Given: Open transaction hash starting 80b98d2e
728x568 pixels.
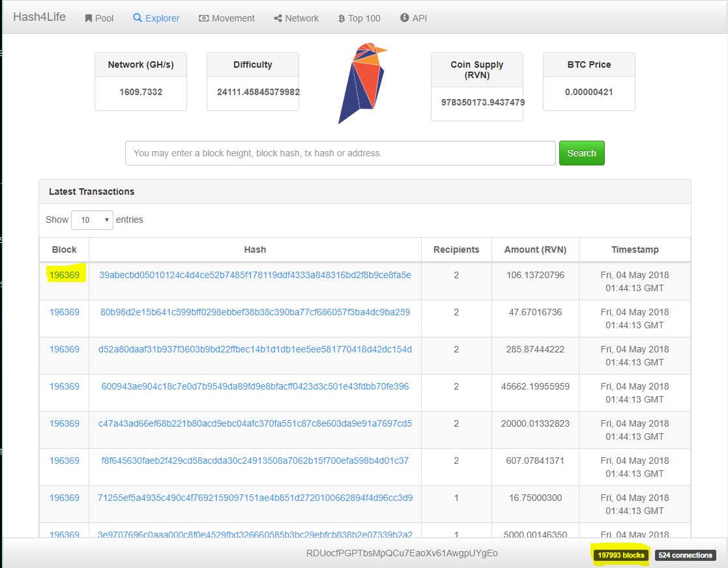Looking at the screenshot, I should coord(255,312).
